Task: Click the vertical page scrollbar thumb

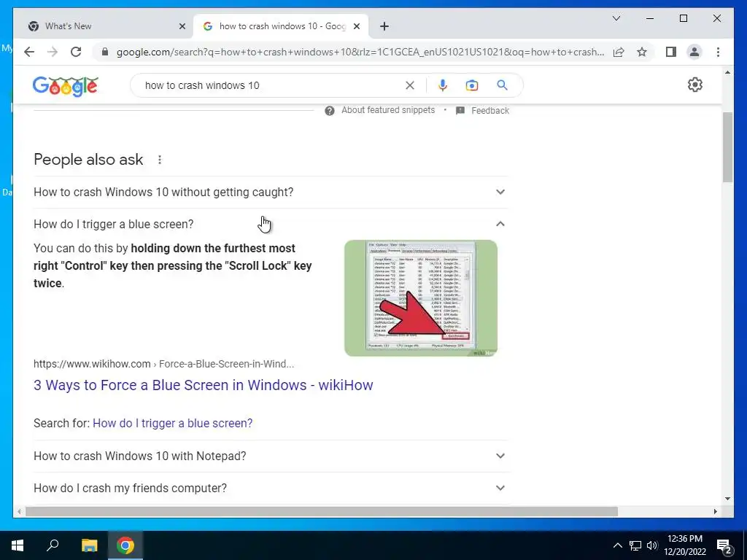Action: click(727, 147)
